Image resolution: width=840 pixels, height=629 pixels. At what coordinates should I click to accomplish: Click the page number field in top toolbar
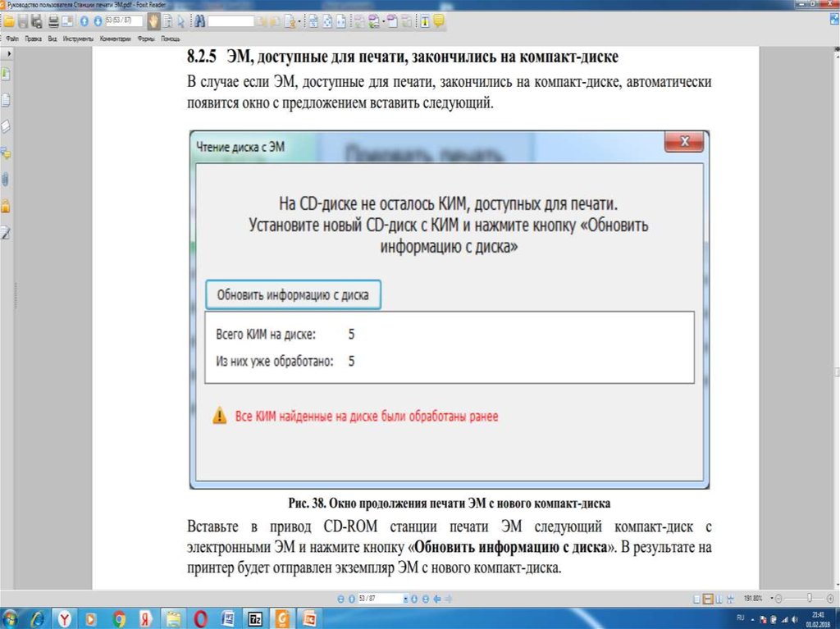[x=121, y=21]
